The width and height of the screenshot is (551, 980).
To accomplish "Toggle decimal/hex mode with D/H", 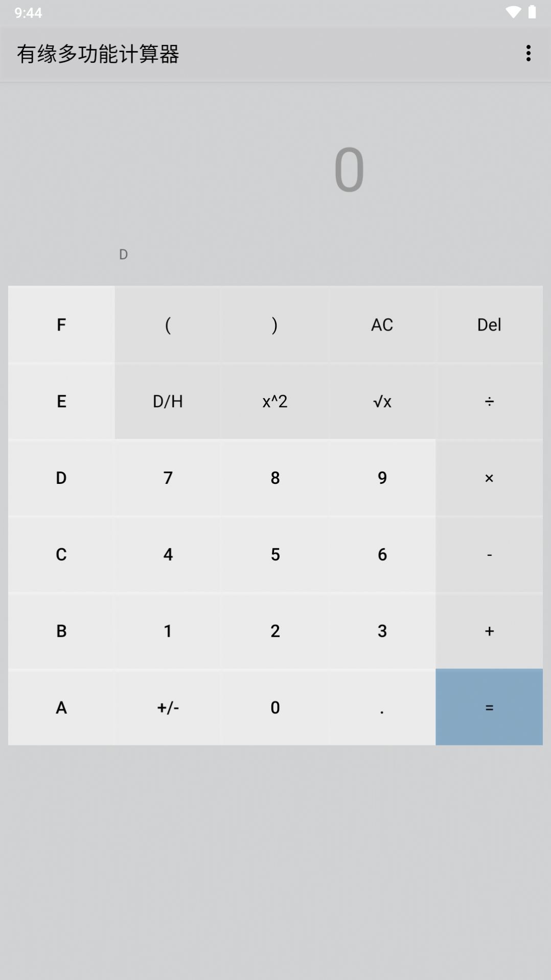I will [x=168, y=401].
